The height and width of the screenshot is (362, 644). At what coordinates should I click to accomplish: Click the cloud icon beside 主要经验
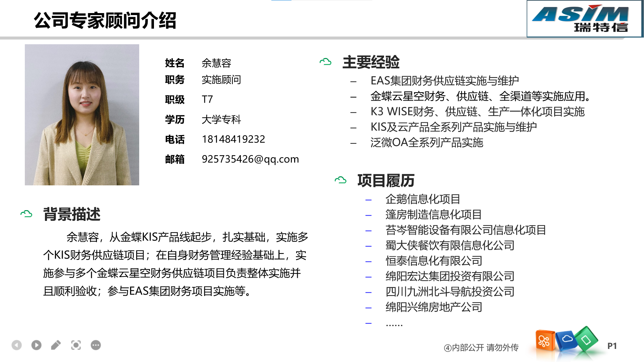(x=325, y=62)
